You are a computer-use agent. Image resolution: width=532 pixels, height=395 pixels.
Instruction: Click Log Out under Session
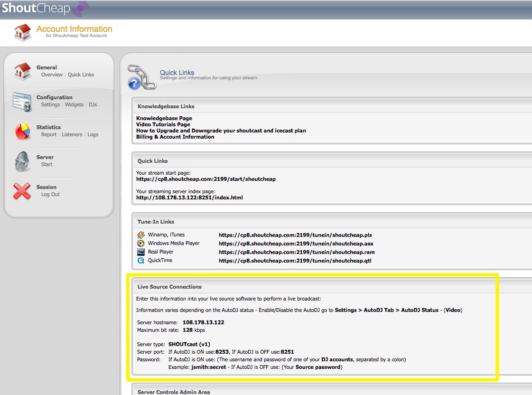(51, 194)
